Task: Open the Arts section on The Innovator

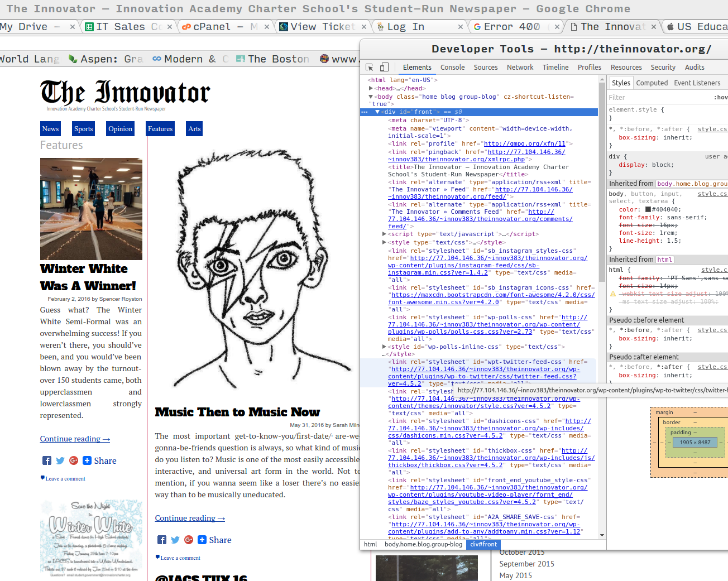Action: click(194, 129)
